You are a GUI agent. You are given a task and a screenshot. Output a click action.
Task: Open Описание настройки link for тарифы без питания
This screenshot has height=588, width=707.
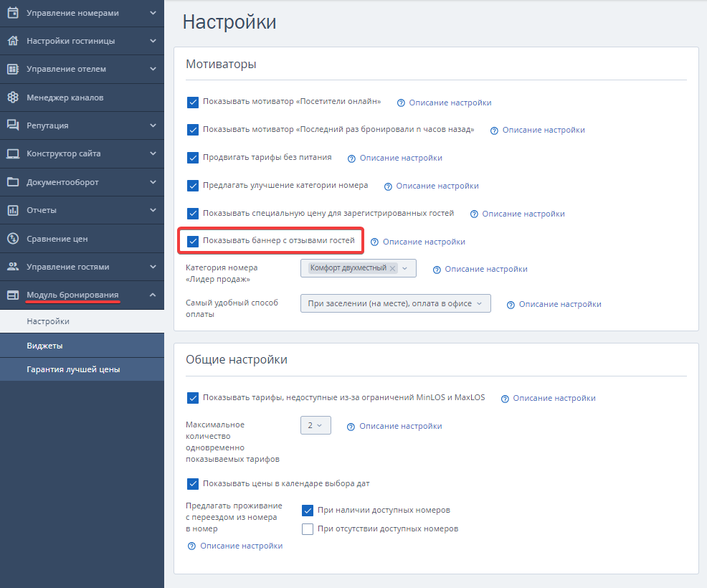pos(401,158)
